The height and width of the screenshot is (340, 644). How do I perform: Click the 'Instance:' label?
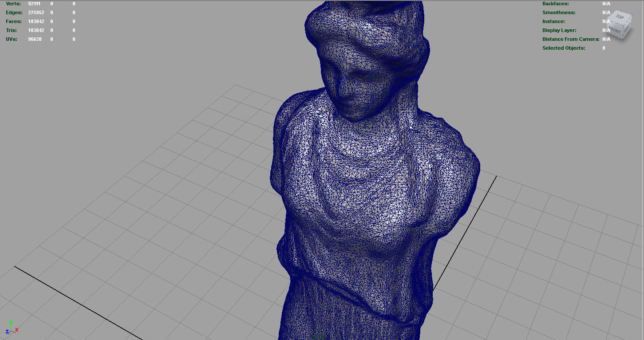(x=553, y=21)
